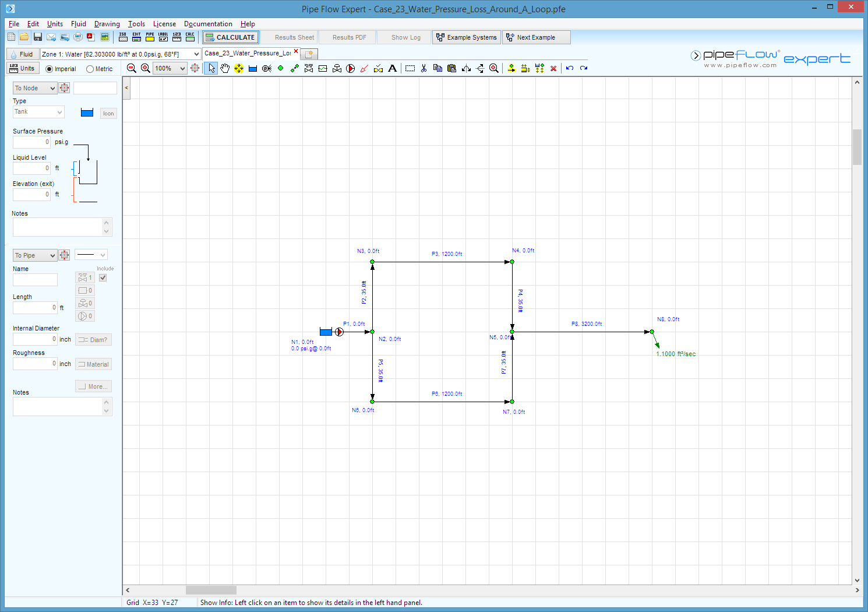This screenshot has width=868, height=612.
Task: Select the Metric units radio button
Action: coord(90,69)
